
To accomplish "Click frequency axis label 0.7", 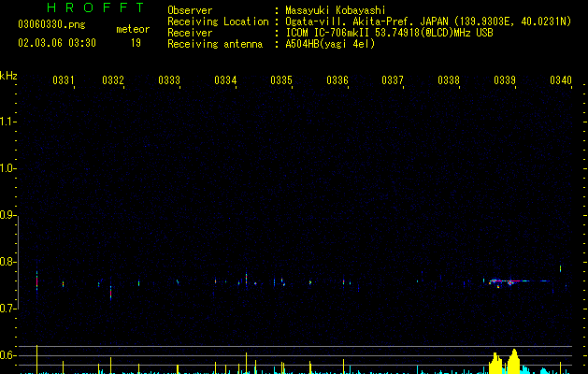I will click(7, 309).
